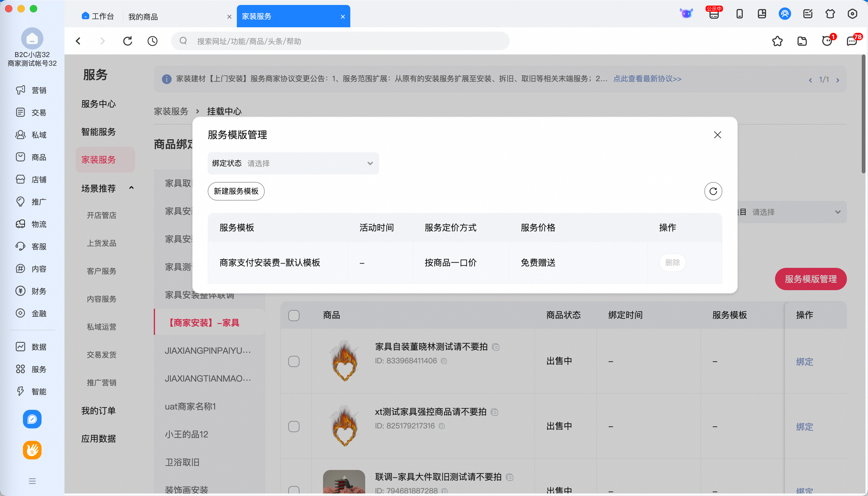Image resolution: width=868 pixels, height=496 pixels.
Task: Click the 新建服务模板 button
Action: click(x=236, y=191)
